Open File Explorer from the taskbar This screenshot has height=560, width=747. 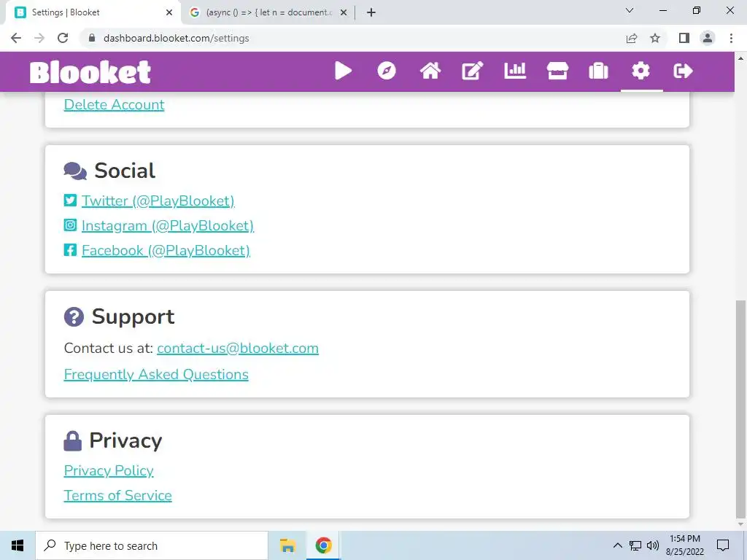287,545
